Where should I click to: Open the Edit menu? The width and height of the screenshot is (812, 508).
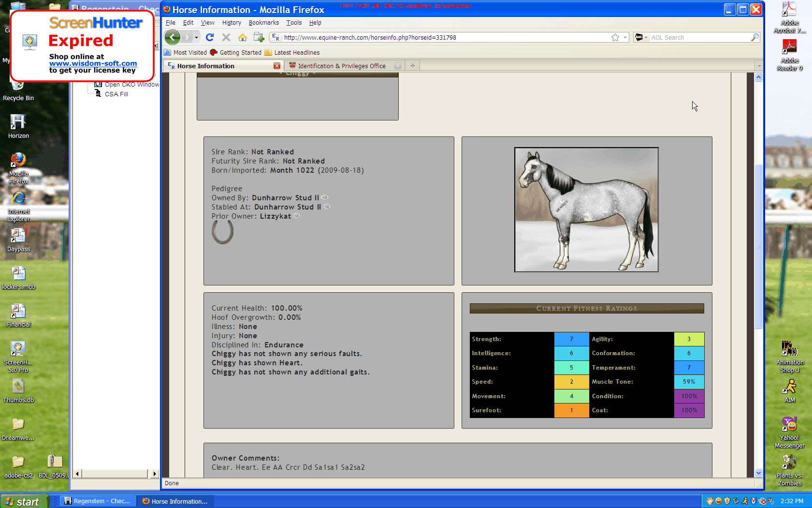(x=188, y=23)
